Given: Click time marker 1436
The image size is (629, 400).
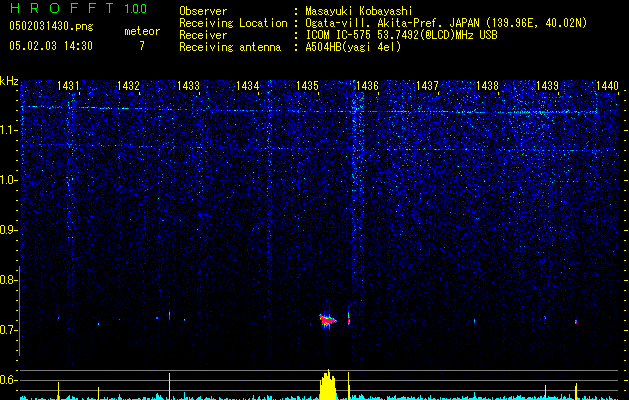Looking at the screenshot, I should [367, 85].
